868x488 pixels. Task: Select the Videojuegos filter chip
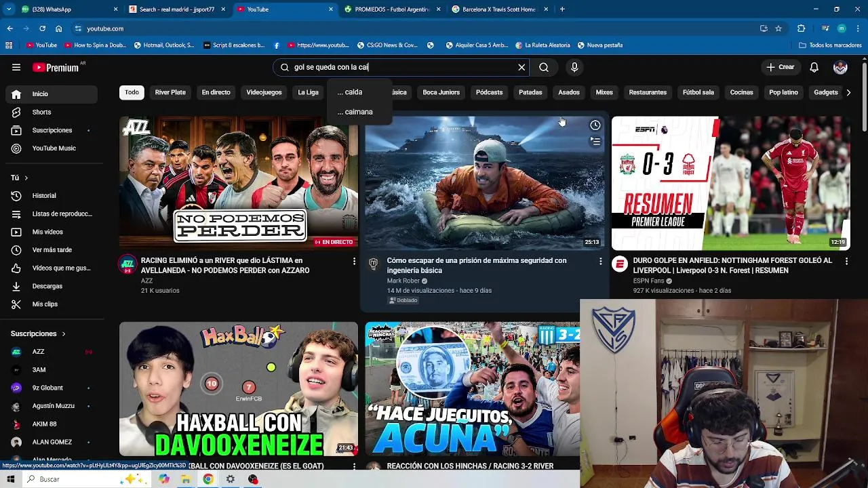click(x=264, y=92)
